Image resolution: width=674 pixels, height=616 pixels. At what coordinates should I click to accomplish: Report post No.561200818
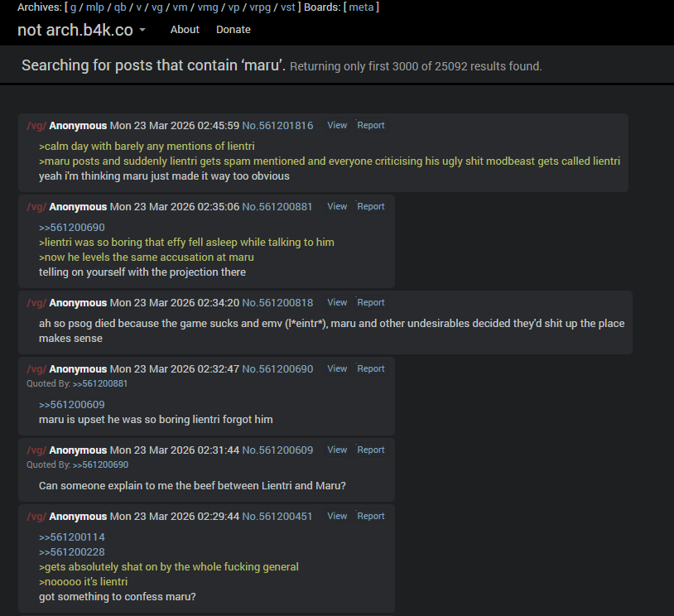pyautogui.click(x=370, y=302)
